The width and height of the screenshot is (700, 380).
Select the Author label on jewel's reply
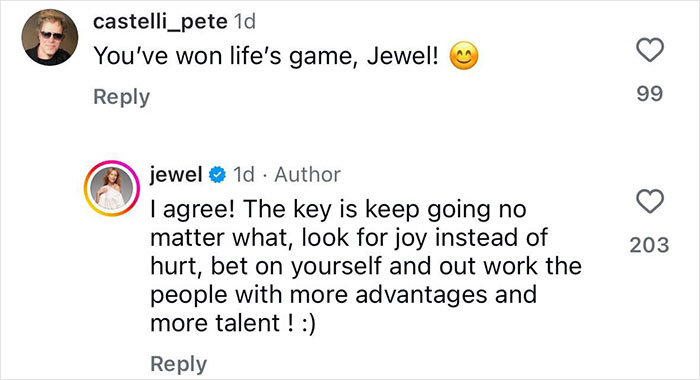(x=308, y=175)
